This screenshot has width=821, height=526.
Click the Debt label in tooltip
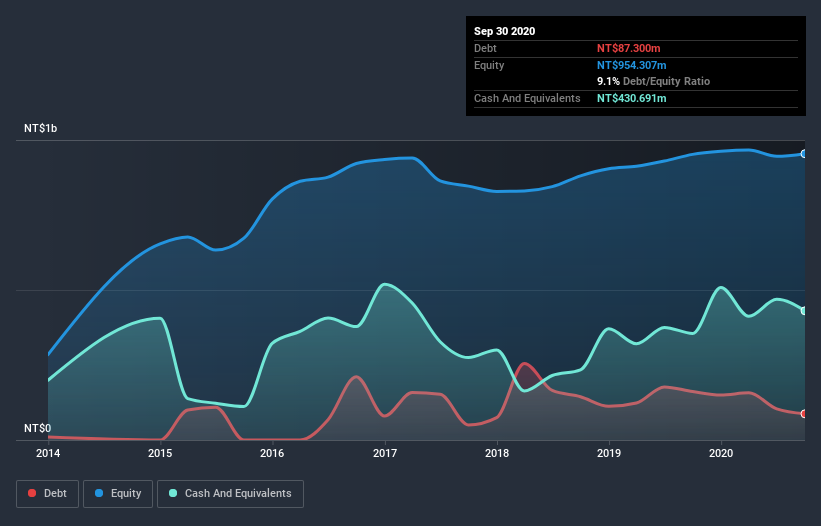pyautogui.click(x=485, y=48)
